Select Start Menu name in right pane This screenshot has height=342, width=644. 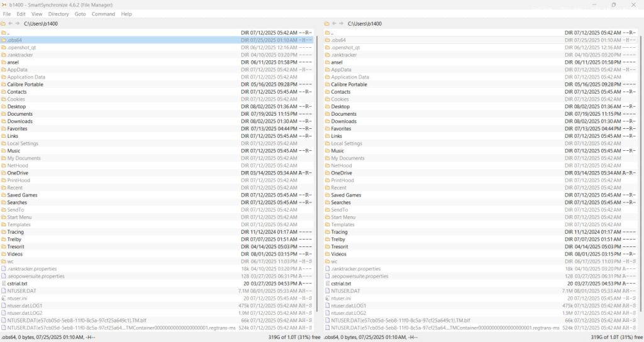pos(343,218)
